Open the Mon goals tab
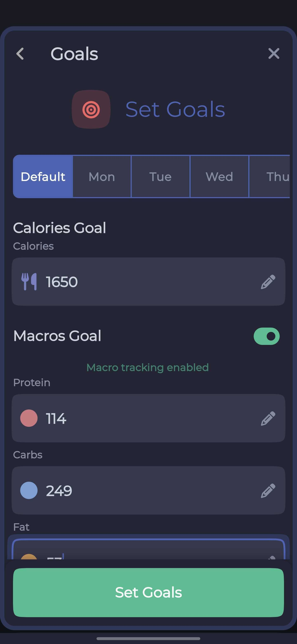Image resolution: width=297 pixels, height=644 pixels. click(x=102, y=176)
